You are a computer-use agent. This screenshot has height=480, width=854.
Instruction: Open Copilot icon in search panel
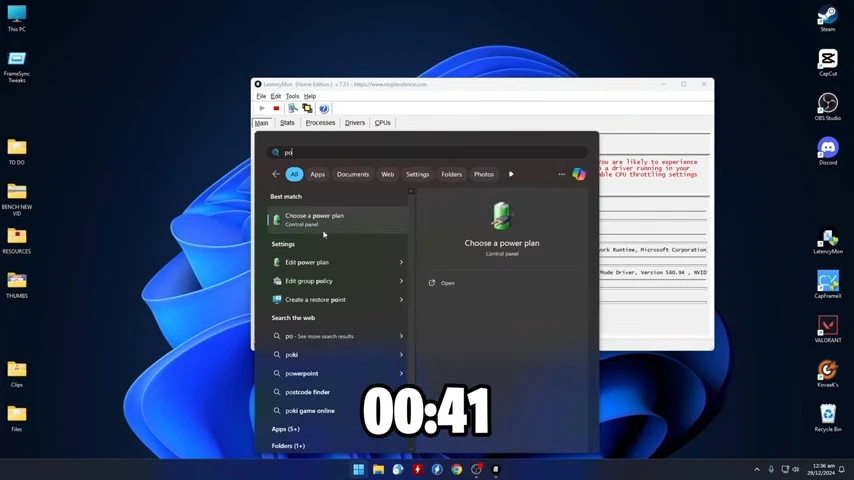579,174
